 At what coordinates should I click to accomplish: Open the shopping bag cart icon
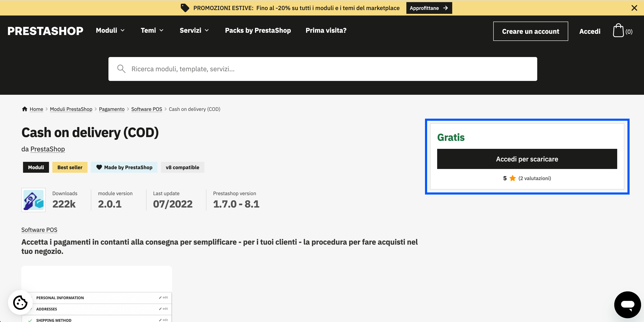point(618,31)
